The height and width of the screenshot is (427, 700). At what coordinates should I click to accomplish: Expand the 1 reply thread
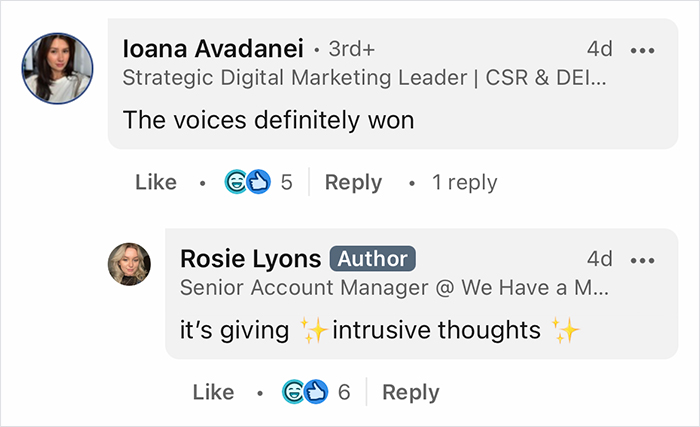point(464,182)
